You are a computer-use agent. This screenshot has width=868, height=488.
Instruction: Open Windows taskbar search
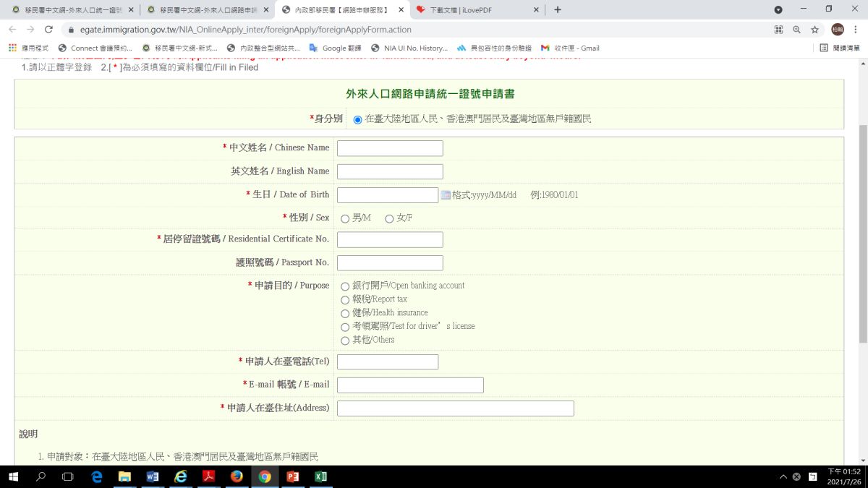click(41, 476)
